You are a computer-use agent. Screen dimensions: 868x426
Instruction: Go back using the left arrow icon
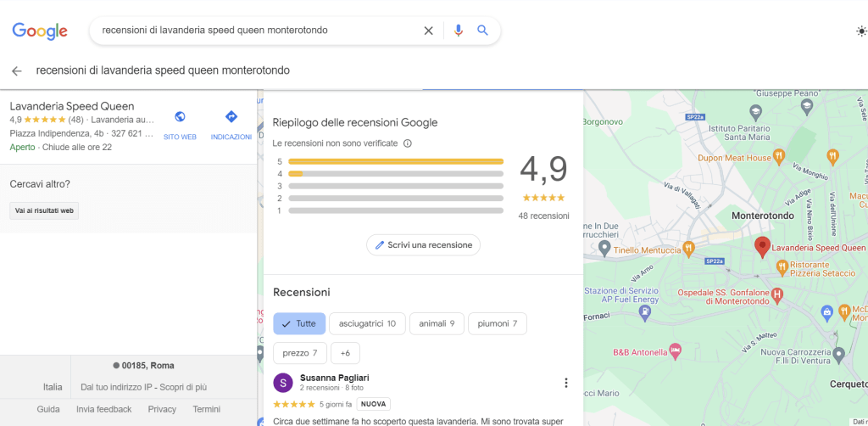pyautogui.click(x=16, y=70)
